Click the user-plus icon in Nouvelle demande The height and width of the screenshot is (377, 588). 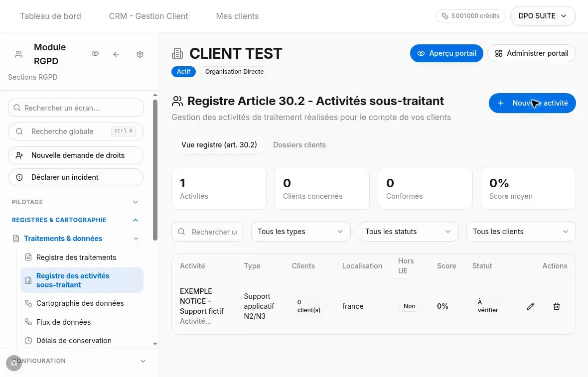point(19,155)
